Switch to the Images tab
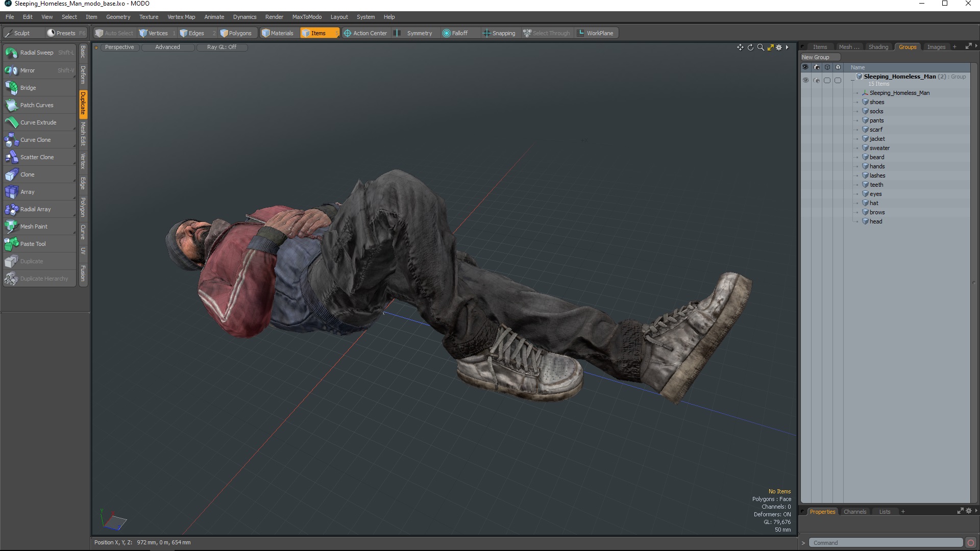Image resolution: width=980 pixels, height=551 pixels. click(x=936, y=47)
